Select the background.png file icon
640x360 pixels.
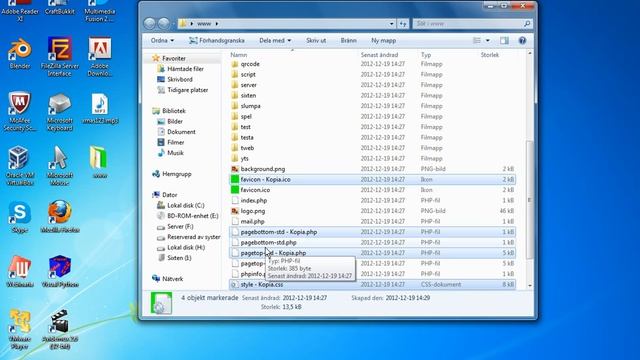(x=235, y=169)
